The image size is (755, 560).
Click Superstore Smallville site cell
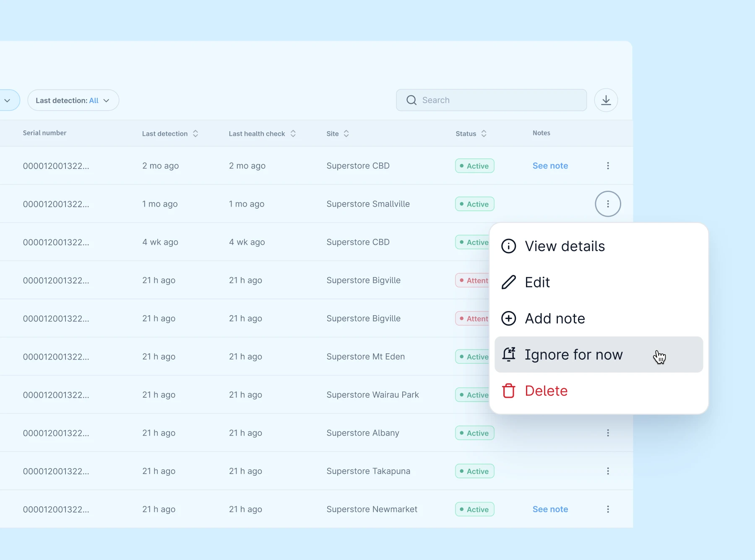(x=368, y=204)
